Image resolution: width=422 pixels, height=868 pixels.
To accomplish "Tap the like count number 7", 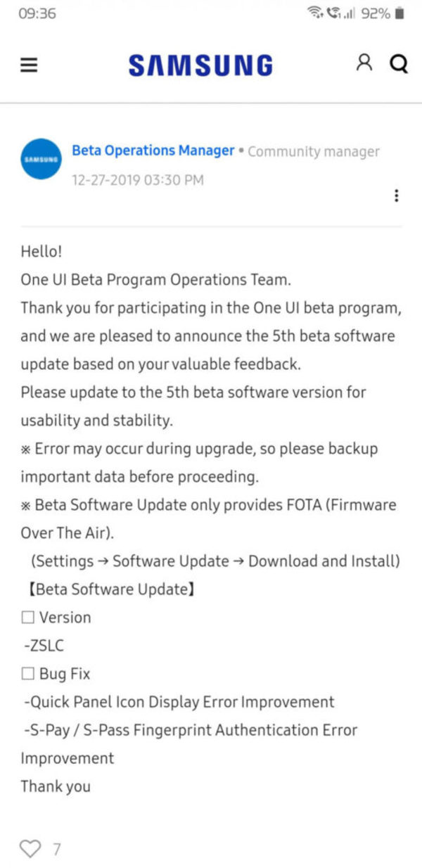I will (57, 849).
